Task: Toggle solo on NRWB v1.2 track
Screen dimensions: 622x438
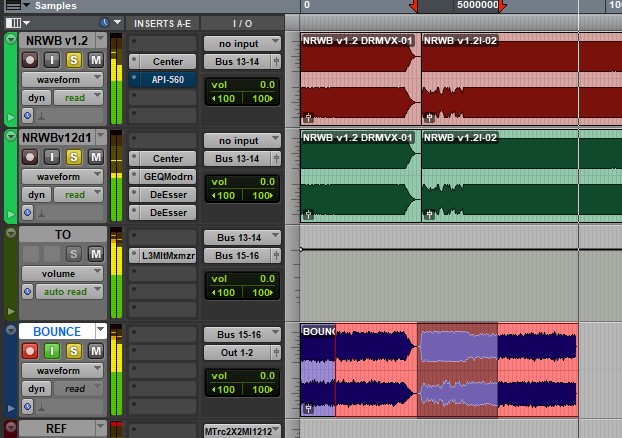Action: click(x=74, y=60)
